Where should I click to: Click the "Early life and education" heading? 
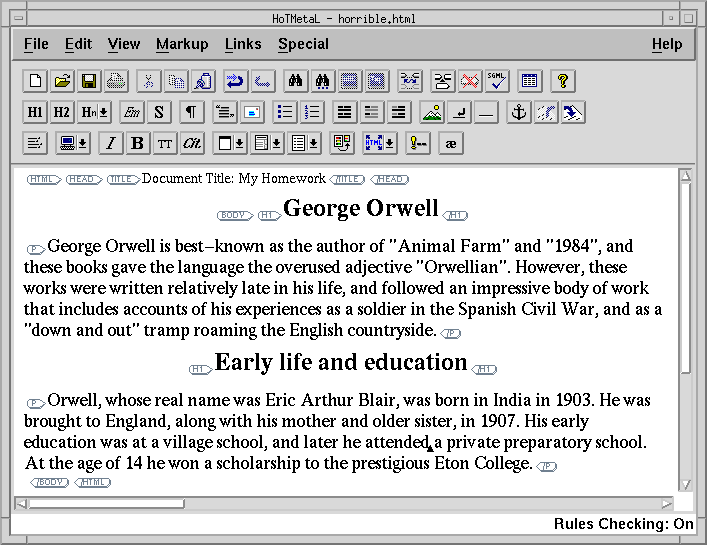pos(341,362)
